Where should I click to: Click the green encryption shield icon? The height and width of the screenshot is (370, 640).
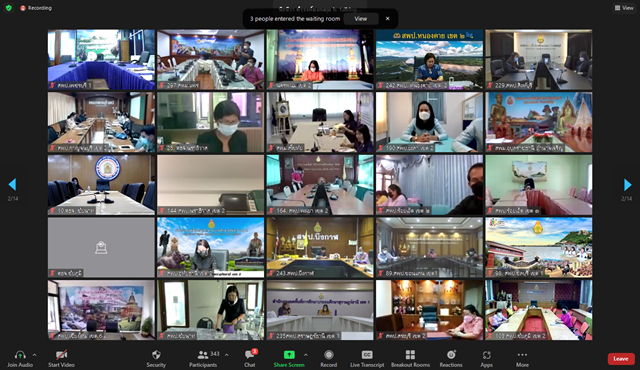coord(9,8)
